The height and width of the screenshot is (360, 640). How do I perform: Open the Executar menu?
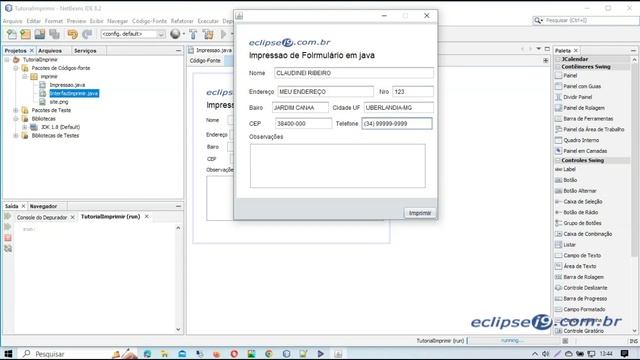208,21
